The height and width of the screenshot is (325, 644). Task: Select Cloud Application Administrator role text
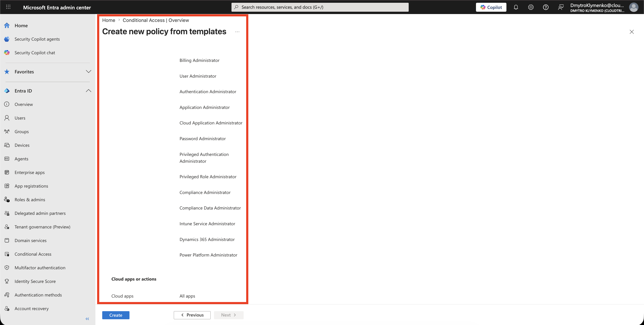click(211, 123)
